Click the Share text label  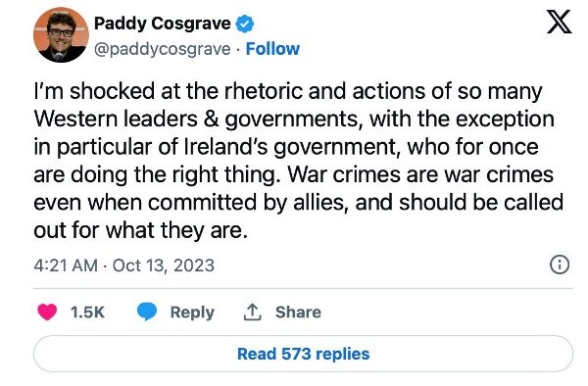click(298, 312)
